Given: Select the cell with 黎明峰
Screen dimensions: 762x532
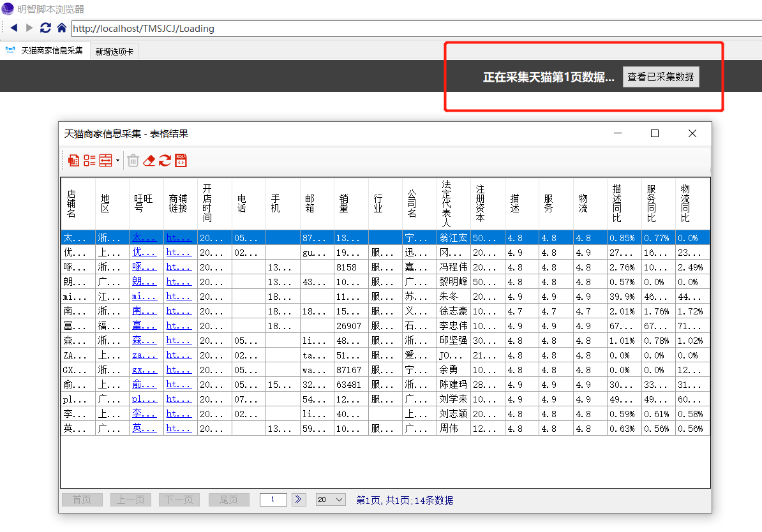Looking at the screenshot, I should [x=454, y=282].
